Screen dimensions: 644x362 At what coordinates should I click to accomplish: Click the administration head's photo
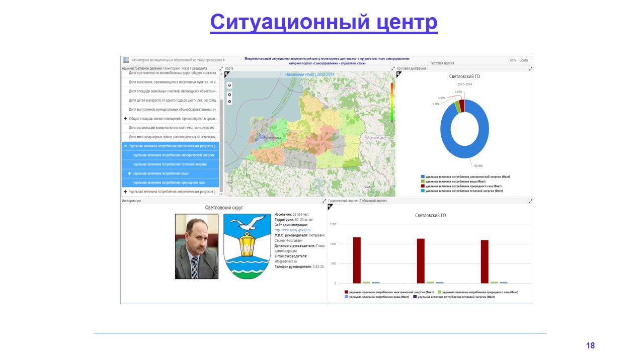[x=197, y=246]
